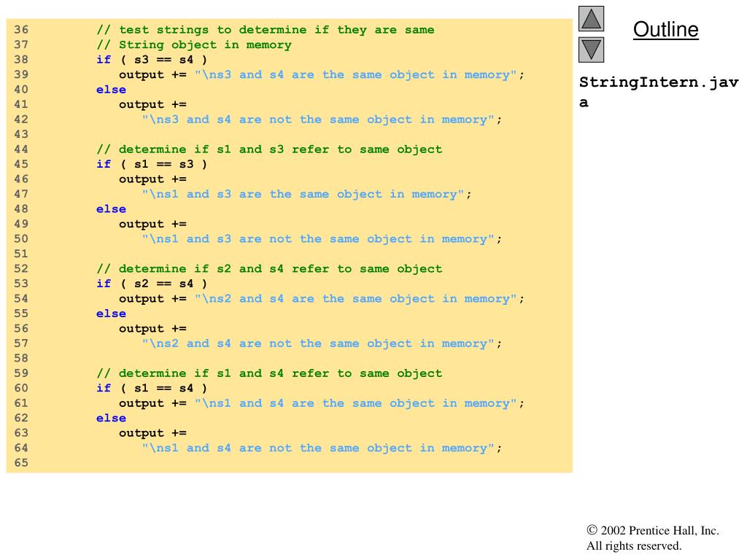Click 'output +=' on line 63
The height and width of the screenshot is (560, 747).
coord(152,433)
